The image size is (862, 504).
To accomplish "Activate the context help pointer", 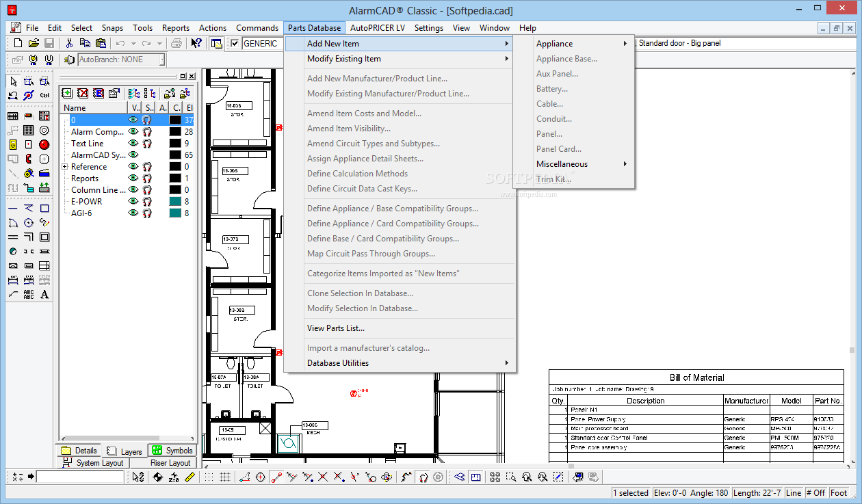I will pyautogui.click(x=196, y=43).
